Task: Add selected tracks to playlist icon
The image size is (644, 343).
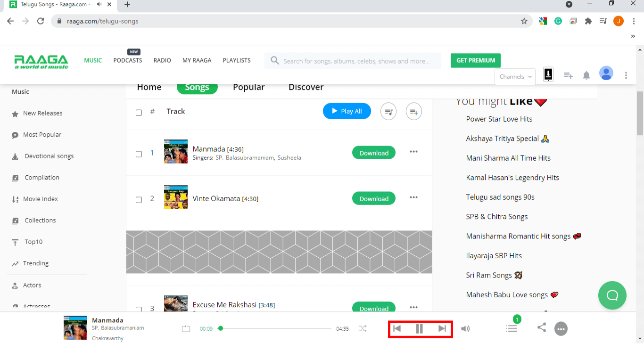Action: pyautogui.click(x=414, y=112)
